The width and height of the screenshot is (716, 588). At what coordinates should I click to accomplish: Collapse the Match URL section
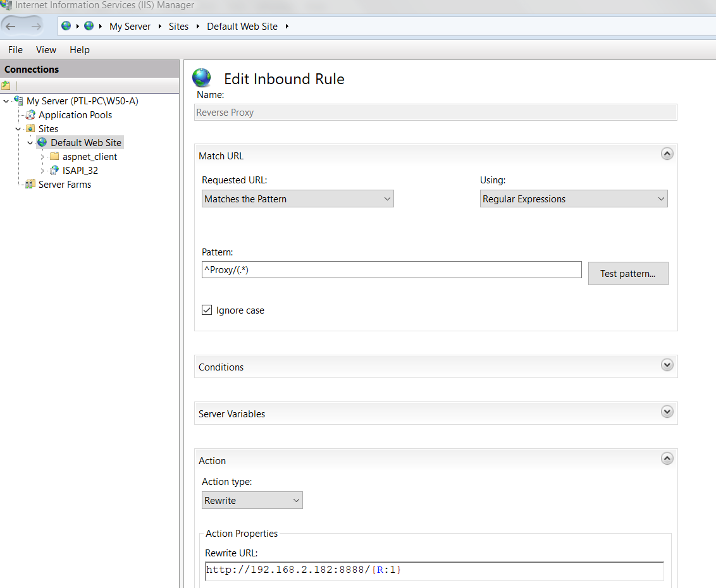667,154
